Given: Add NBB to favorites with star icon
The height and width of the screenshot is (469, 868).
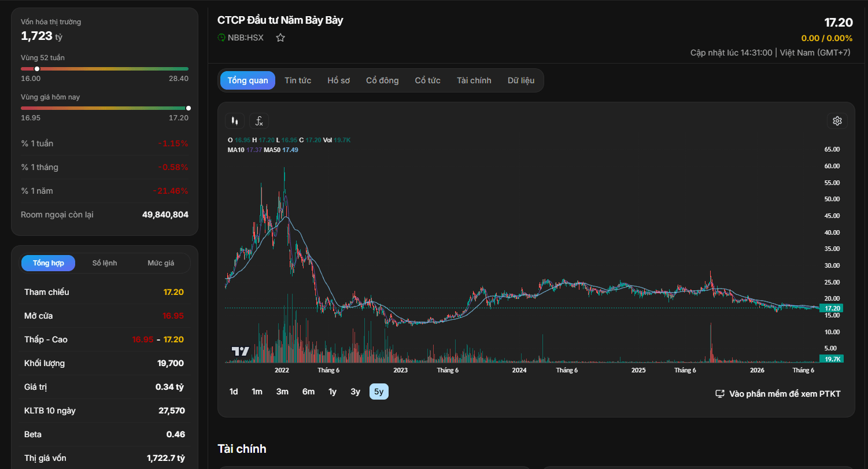Looking at the screenshot, I should coord(280,38).
